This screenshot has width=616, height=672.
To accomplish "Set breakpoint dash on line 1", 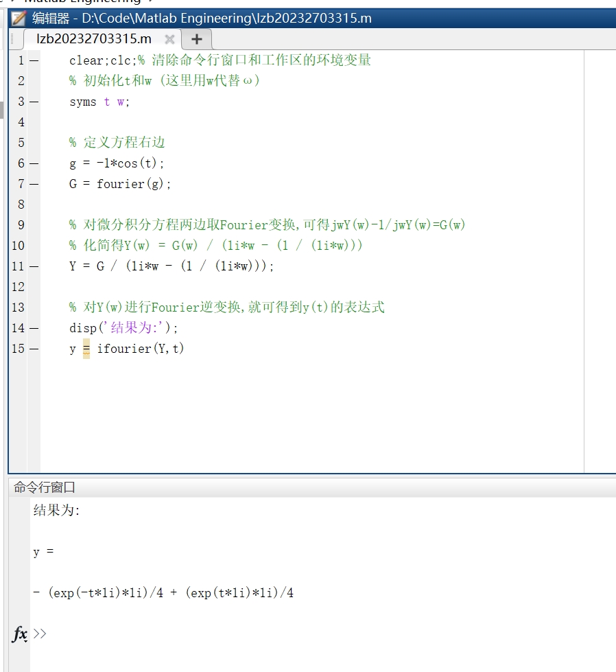I will (x=34, y=61).
